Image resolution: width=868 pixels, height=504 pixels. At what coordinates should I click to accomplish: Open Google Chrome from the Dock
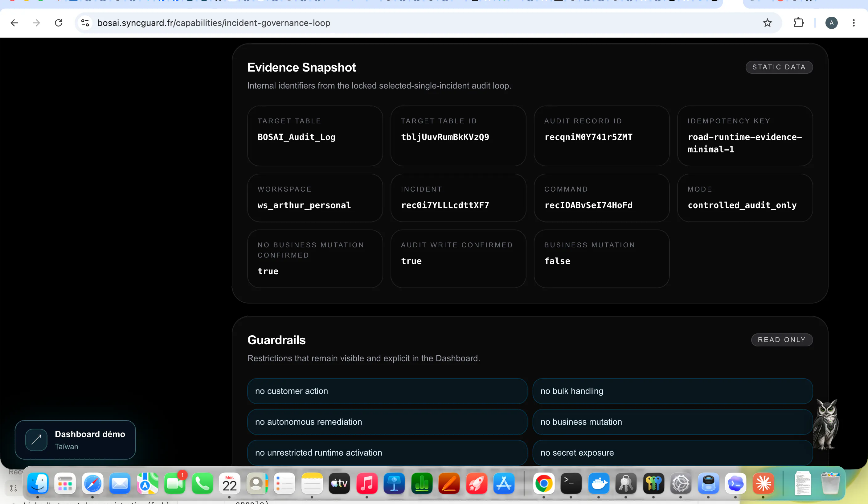coord(544,483)
